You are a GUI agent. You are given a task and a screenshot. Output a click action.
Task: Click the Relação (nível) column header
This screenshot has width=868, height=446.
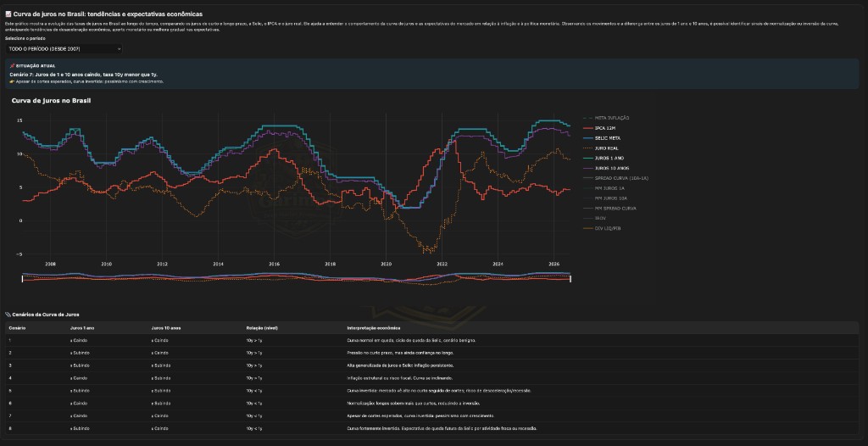click(x=262, y=328)
